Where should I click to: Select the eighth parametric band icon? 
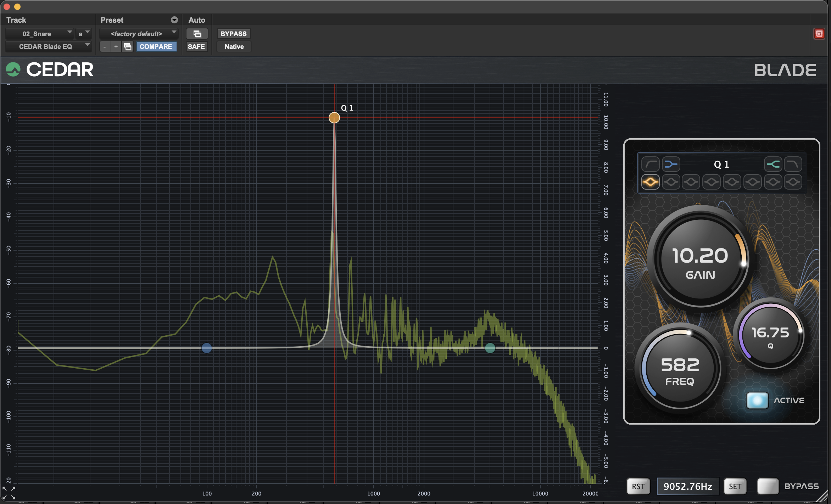coord(793,182)
